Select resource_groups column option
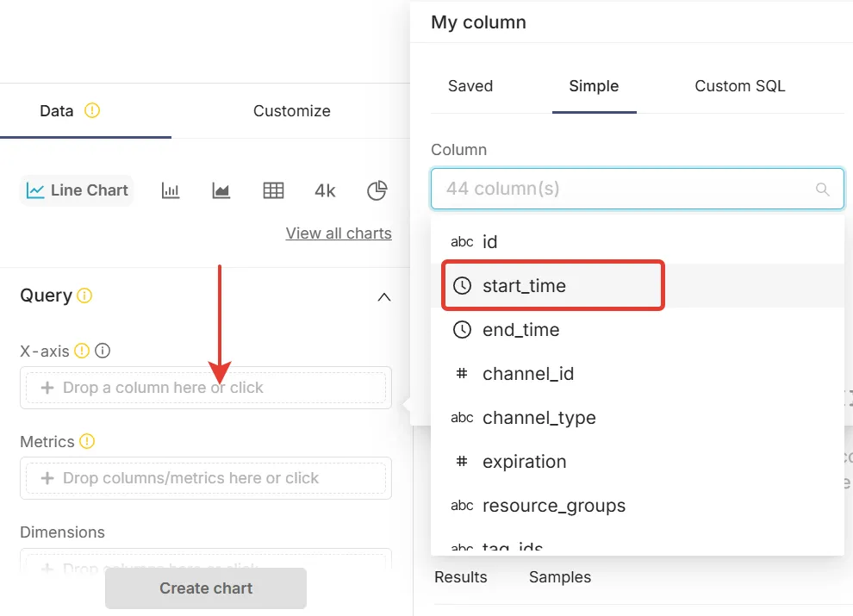853x616 pixels. [638, 506]
